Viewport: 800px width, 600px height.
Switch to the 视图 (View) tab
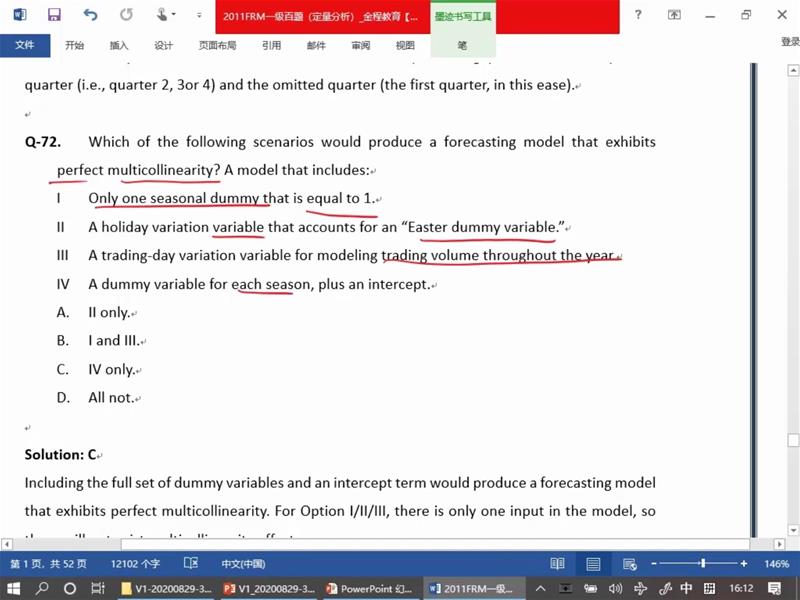click(x=405, y=45)
